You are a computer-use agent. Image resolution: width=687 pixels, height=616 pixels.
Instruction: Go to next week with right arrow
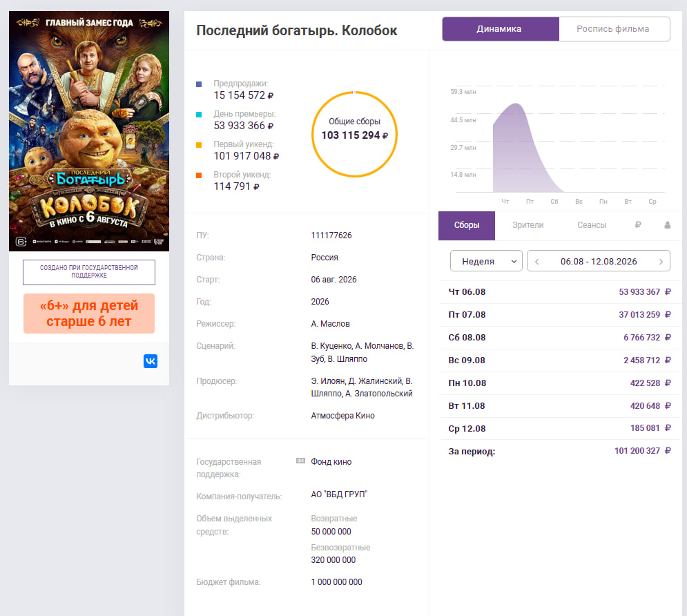(661, 262)
